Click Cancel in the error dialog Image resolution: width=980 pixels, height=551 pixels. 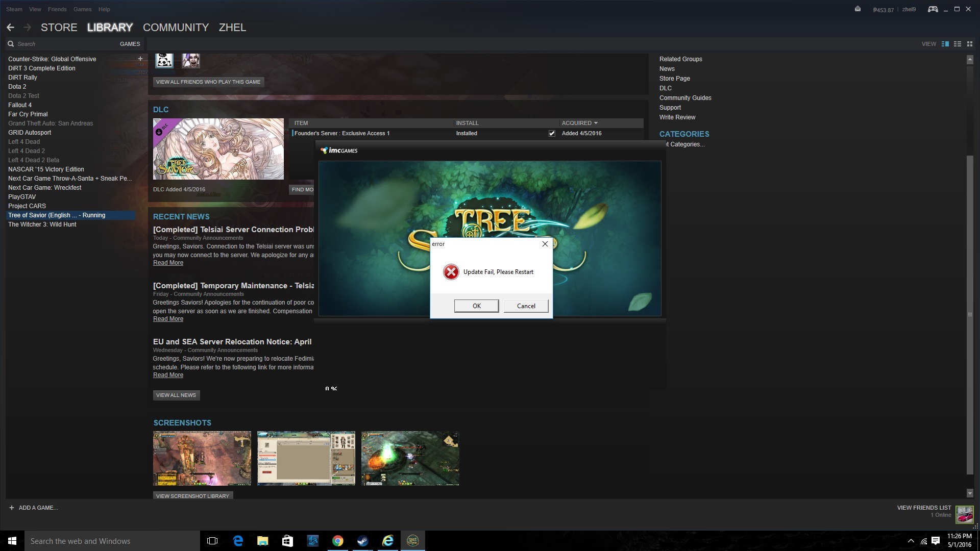click(x=526, y=306)
